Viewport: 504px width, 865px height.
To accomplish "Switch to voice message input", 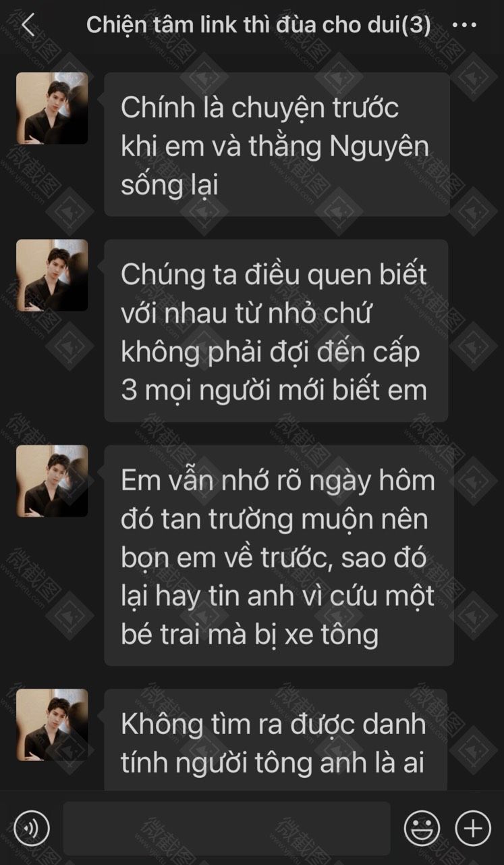I will 32,828.
